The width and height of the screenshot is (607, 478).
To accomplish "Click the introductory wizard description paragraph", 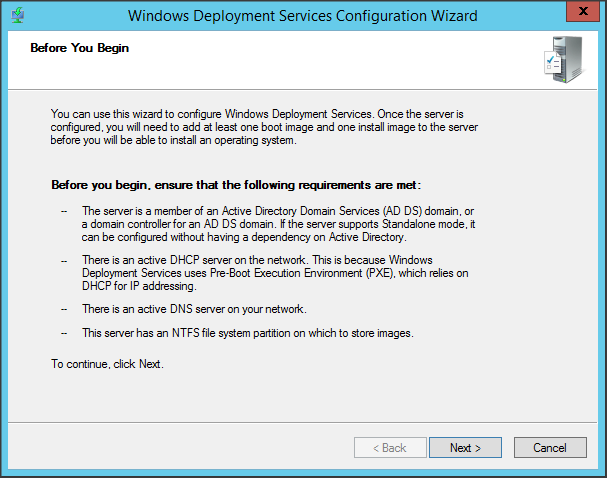I will point(263,127).
